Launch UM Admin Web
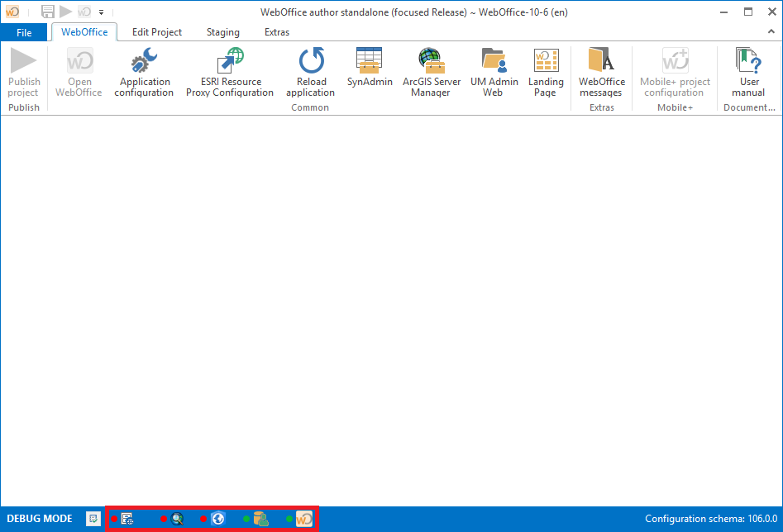This screenshot has width=783, height=532. click(x=494, y=73)
